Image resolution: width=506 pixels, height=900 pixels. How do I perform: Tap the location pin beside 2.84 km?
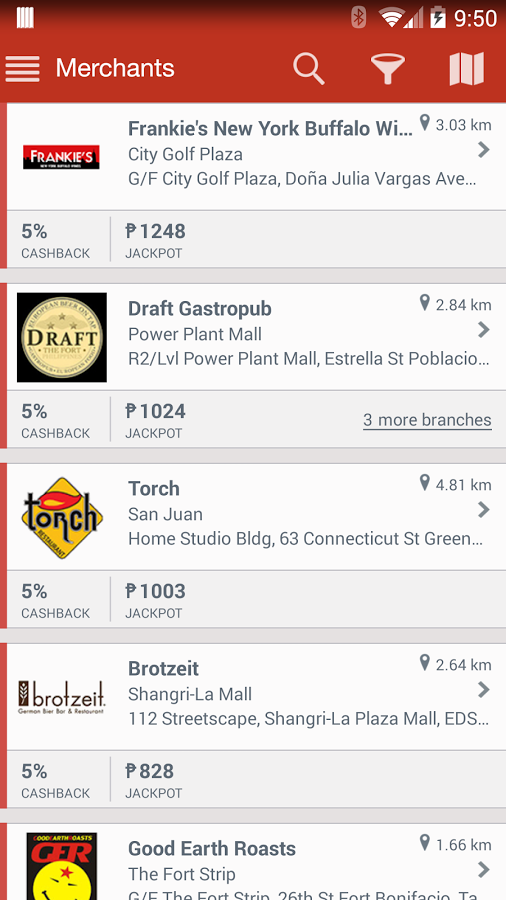425,302
